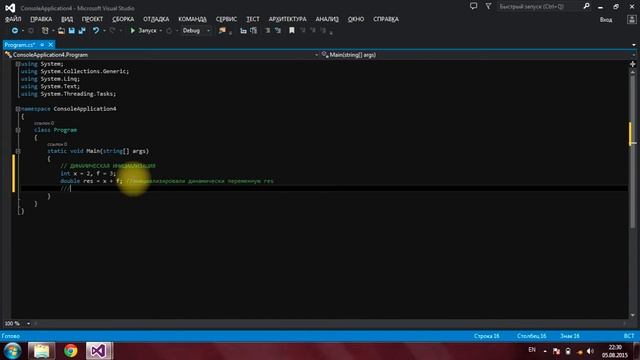Open the ФАЙЛ menu
The width and height of the screenshot is (640, 360).
coord(13,19)
